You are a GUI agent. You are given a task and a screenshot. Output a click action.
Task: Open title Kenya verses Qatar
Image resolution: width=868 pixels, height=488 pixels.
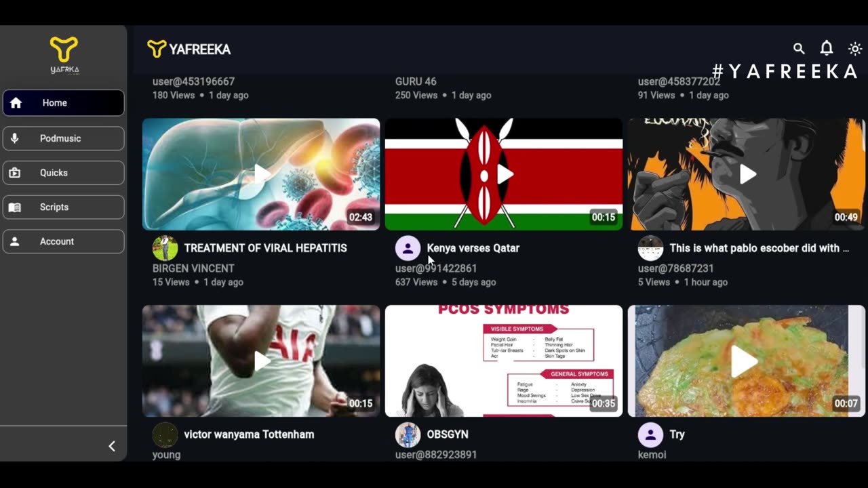click(473, 248)
